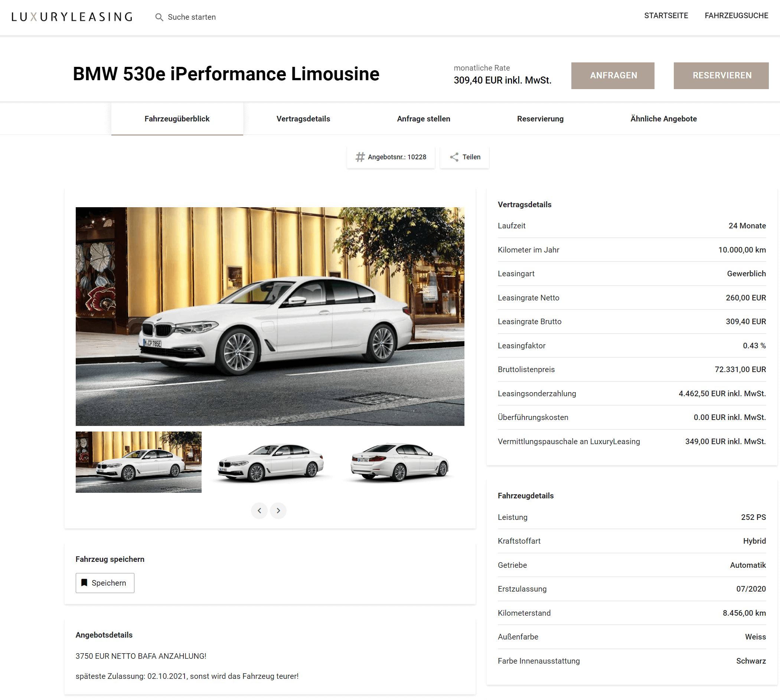Click the Leistung value 252 PS
This screenshot has height=700, width=780.
pos(753,517)
